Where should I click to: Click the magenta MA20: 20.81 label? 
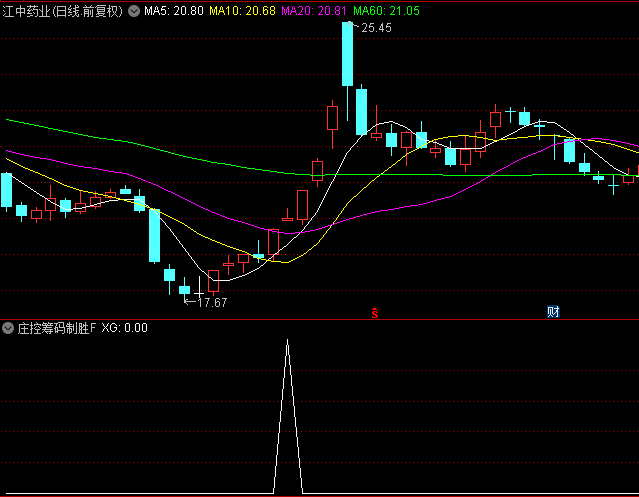coord(314,11)
